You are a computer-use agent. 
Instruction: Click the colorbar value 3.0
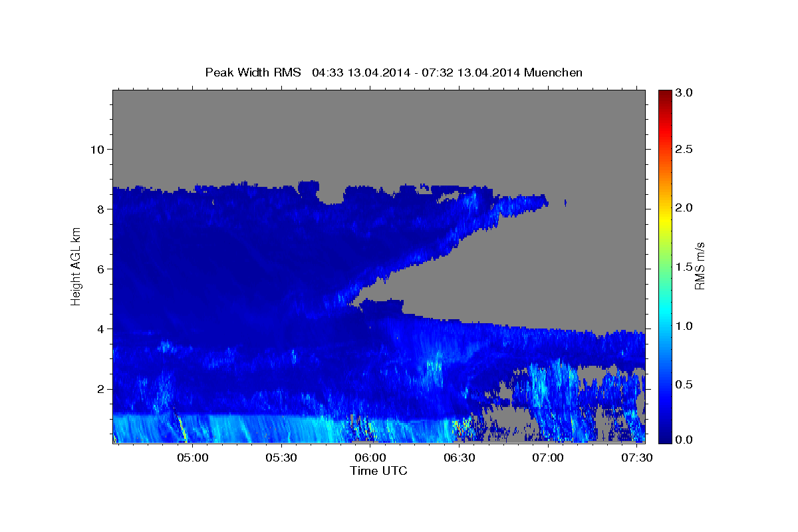684,93
